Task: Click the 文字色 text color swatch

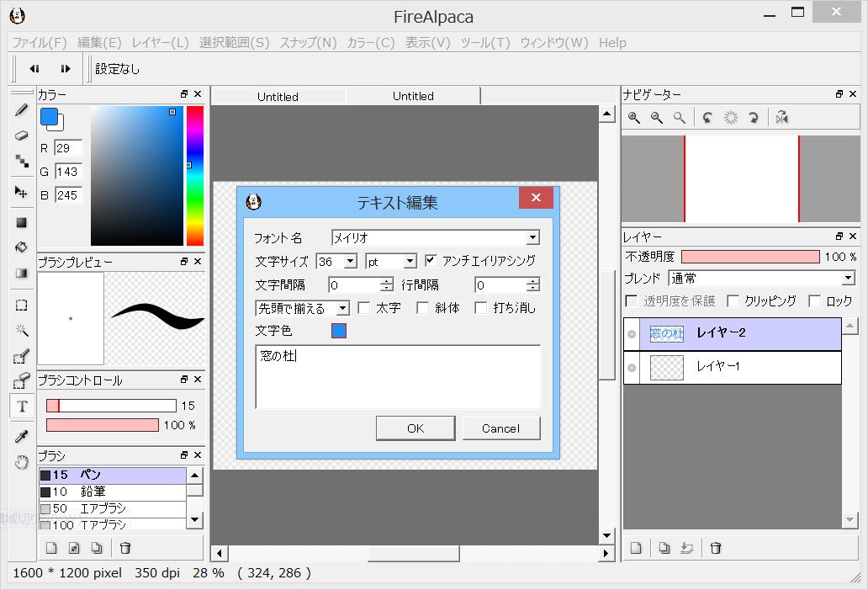Action: [339, 330]
